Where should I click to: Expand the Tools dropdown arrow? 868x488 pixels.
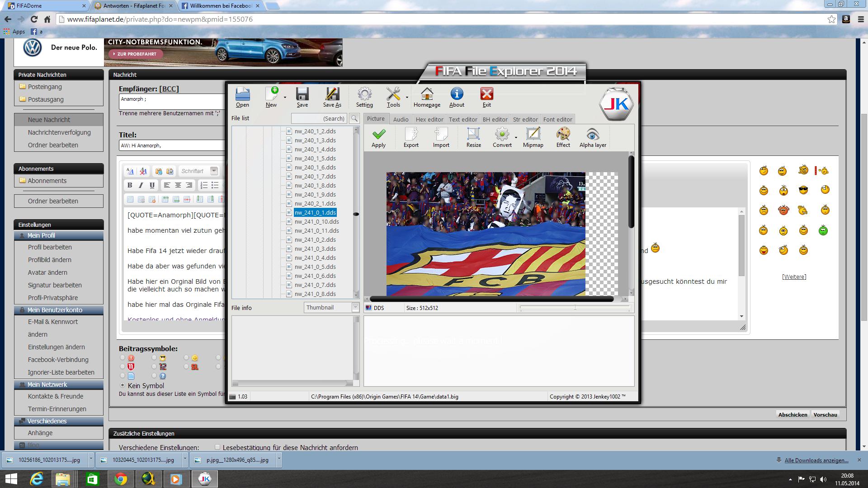(x=407, y=98)
